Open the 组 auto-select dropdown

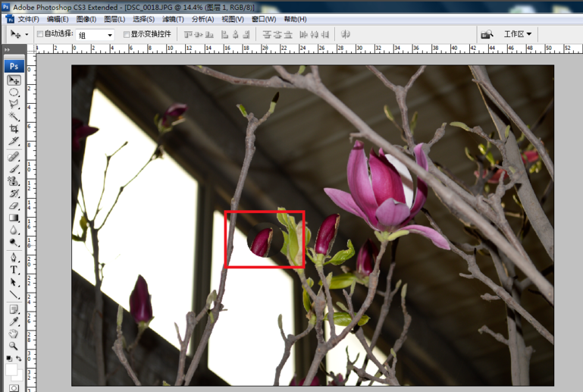[96, 35]
